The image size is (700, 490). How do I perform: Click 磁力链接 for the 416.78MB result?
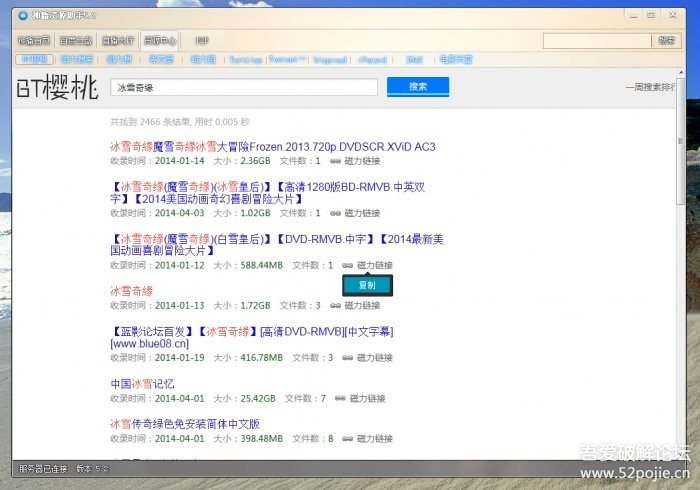click(375, 358)
